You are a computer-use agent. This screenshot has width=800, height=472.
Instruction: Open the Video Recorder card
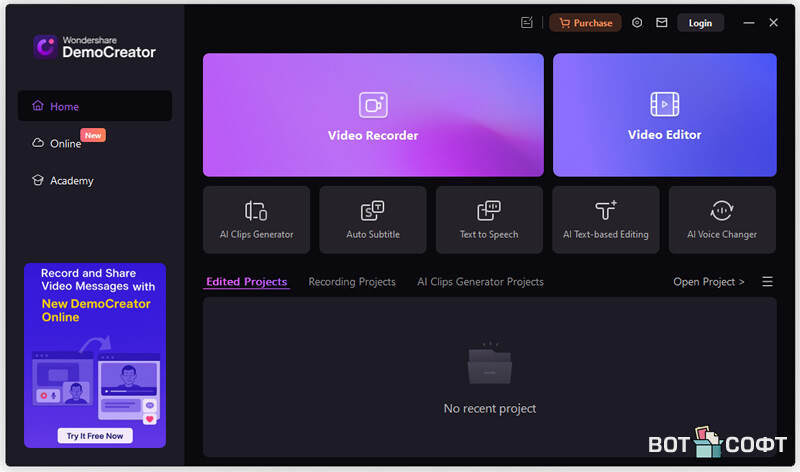(373, 115)
